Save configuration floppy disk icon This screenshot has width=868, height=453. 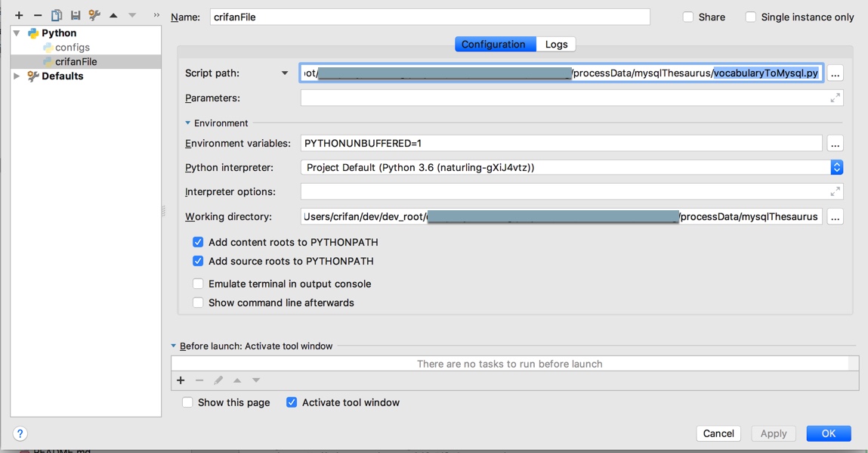(76, 16)
